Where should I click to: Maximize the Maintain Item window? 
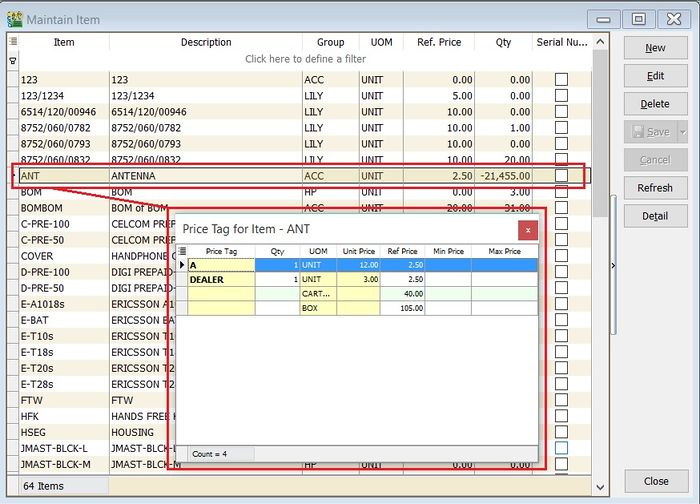click(637, 18)
